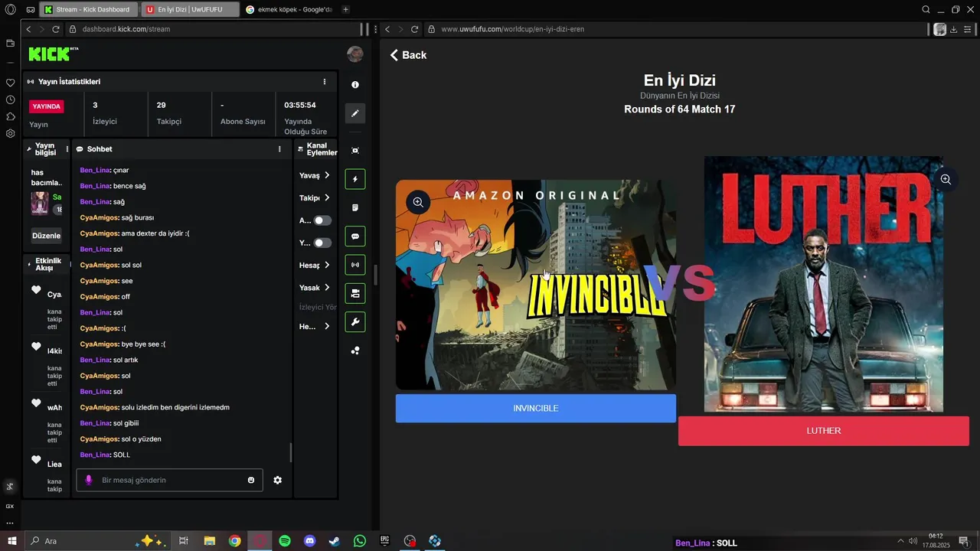Reload the Kick dashboard page
This screenshot has height=551, width=980.
coord(56,29)
